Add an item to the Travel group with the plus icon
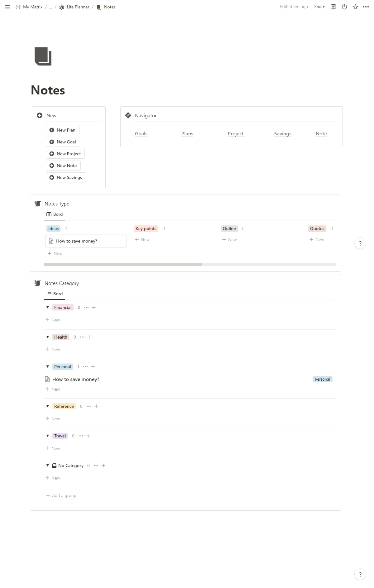 [x=88, y=436]
